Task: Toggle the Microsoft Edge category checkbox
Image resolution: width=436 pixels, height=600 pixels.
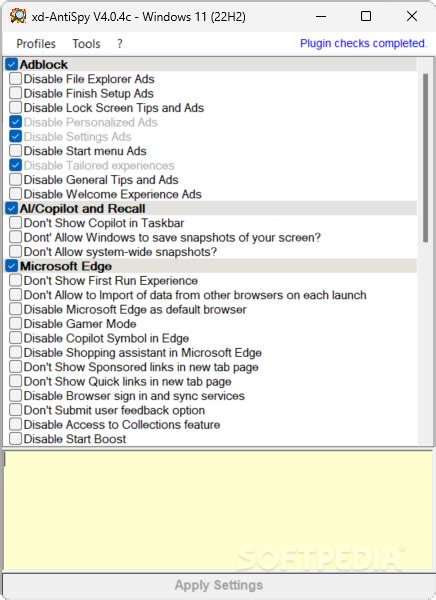Action: [x=11, y=266]
